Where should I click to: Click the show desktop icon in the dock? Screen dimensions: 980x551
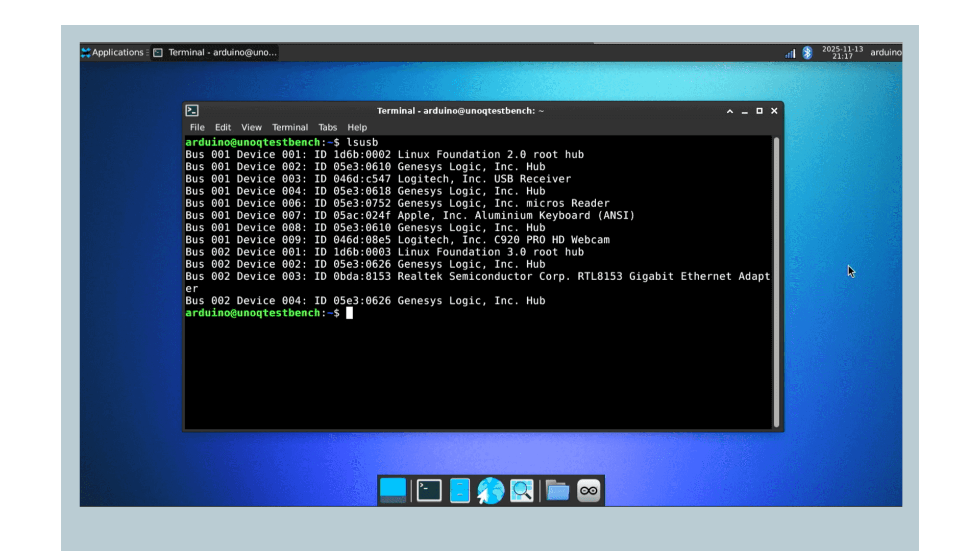[393, 490]
